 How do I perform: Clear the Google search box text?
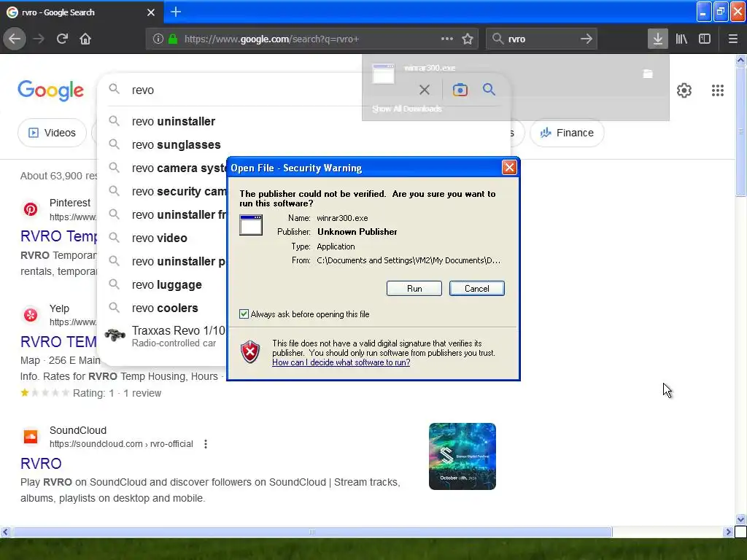(425, 90)
